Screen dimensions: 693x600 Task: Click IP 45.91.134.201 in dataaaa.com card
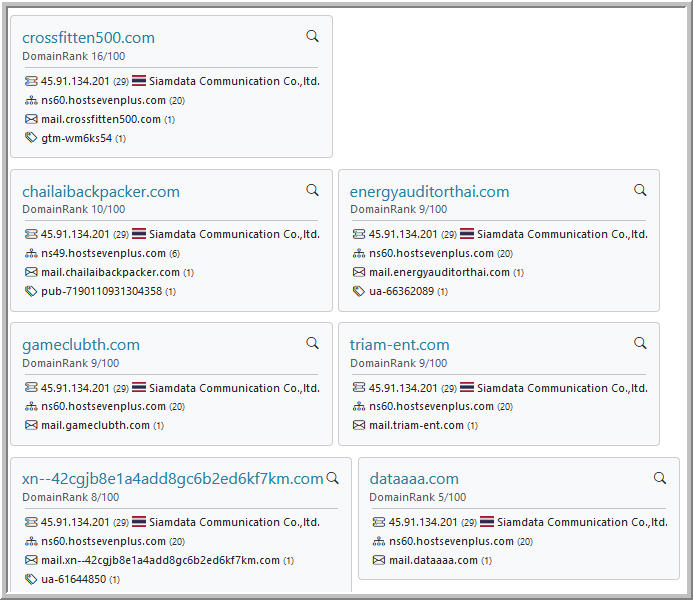[423, 522]
